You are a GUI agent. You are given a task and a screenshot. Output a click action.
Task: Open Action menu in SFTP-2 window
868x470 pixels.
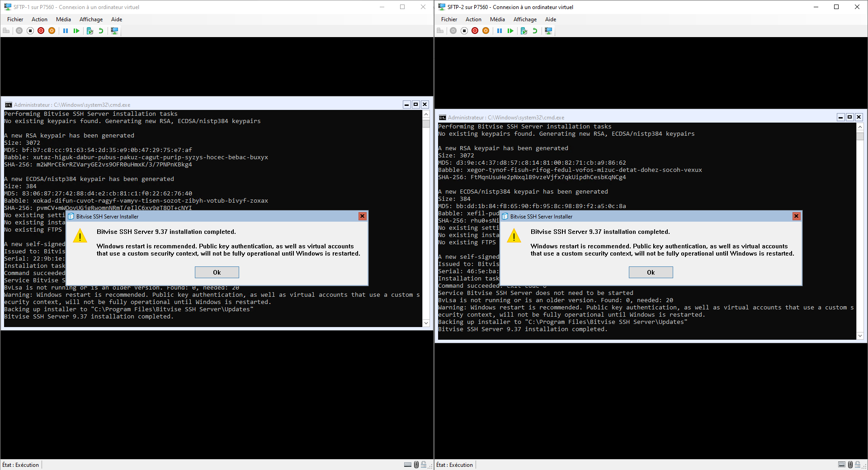[x=473, y=19]
